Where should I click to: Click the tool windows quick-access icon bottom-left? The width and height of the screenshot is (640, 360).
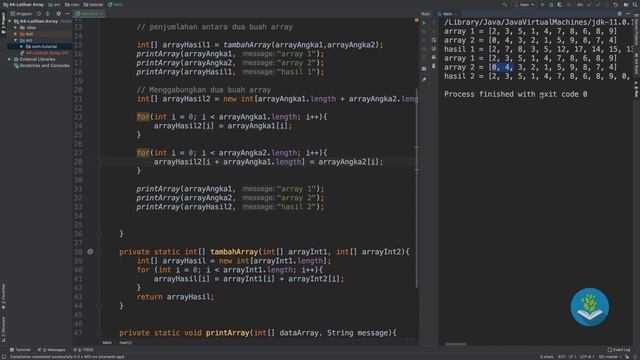pos(4,357)
